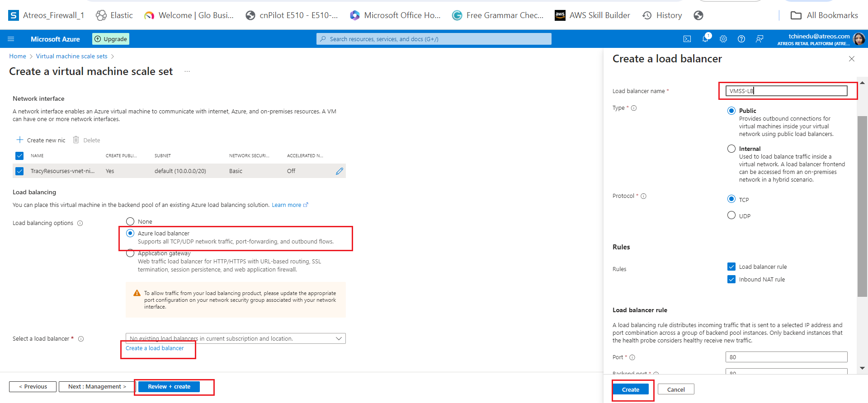
Task: Show info tooltip for Type field
Action: coord(634,108)
